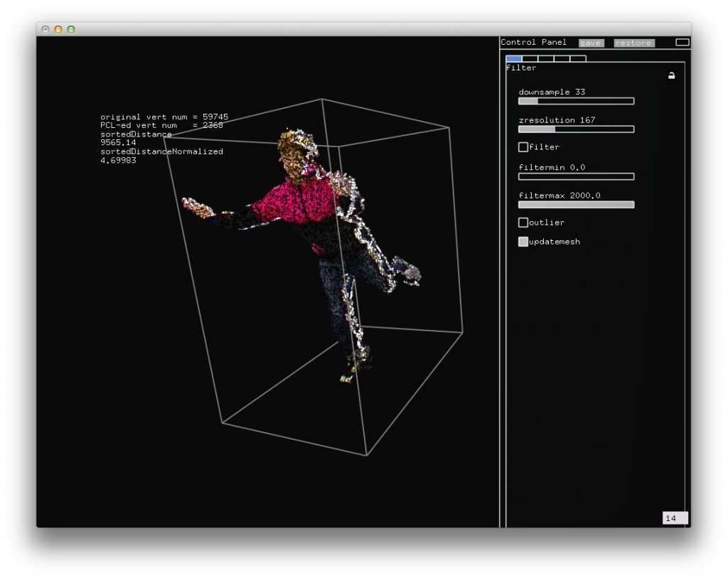Image resolution: width=728 pixels, height=578 pixels.
Task: Toggle the updatemesh checkbox
Action: (x=523, y=242)
